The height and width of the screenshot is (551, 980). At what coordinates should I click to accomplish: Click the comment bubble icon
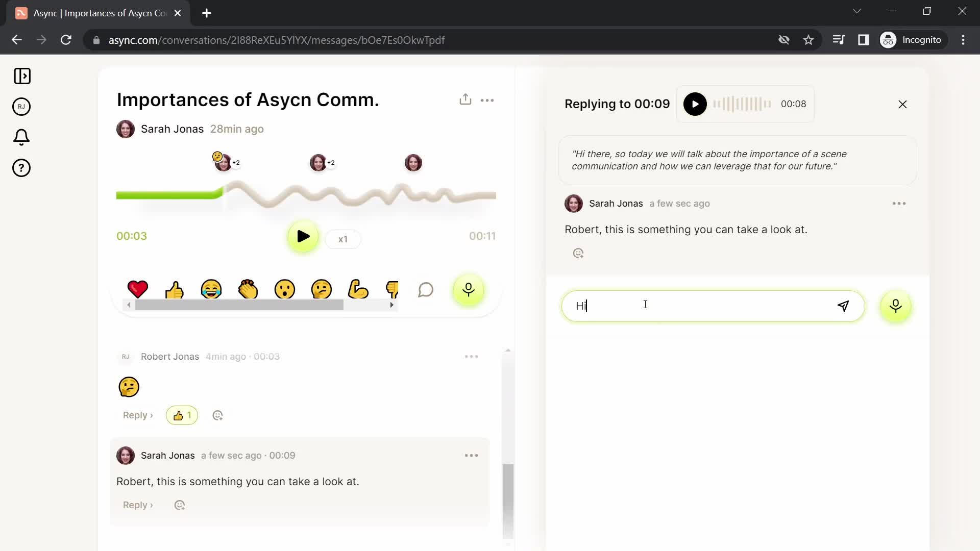tap(426, 289)
